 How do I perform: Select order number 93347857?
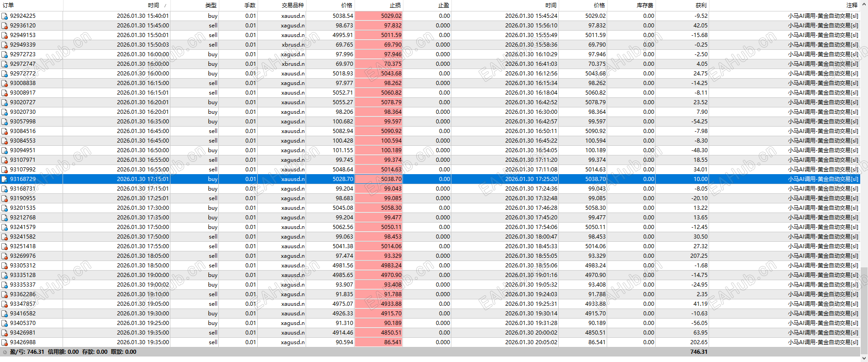[23, 304]
